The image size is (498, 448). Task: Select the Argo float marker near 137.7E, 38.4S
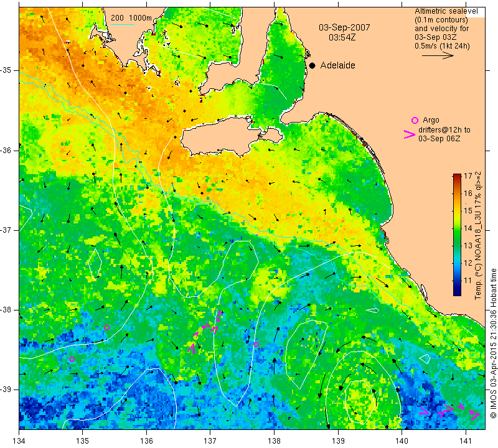pyautogui.click(x=256, y=344)
